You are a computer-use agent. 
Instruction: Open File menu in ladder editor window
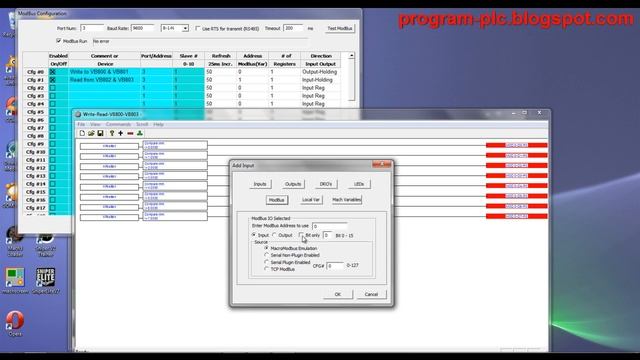coord(81,124)
